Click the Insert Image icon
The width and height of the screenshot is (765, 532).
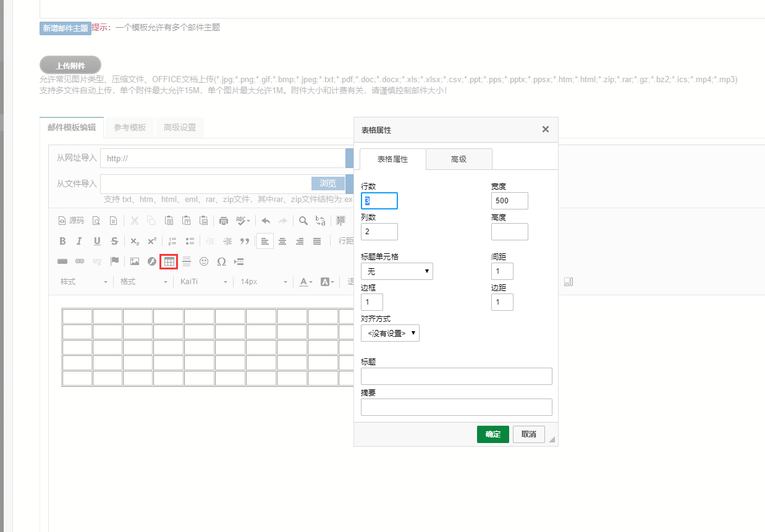(134, 261)
